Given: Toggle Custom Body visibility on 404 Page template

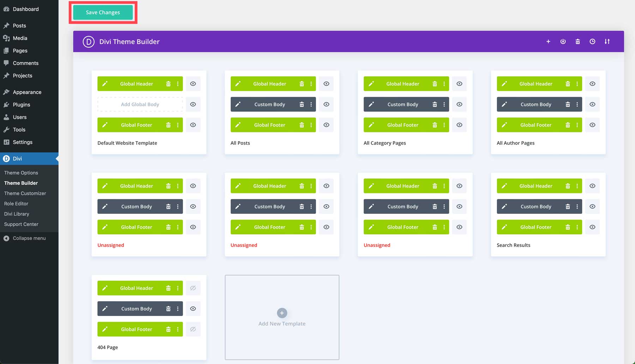Looking at the screenshot, I should point(193,308).
